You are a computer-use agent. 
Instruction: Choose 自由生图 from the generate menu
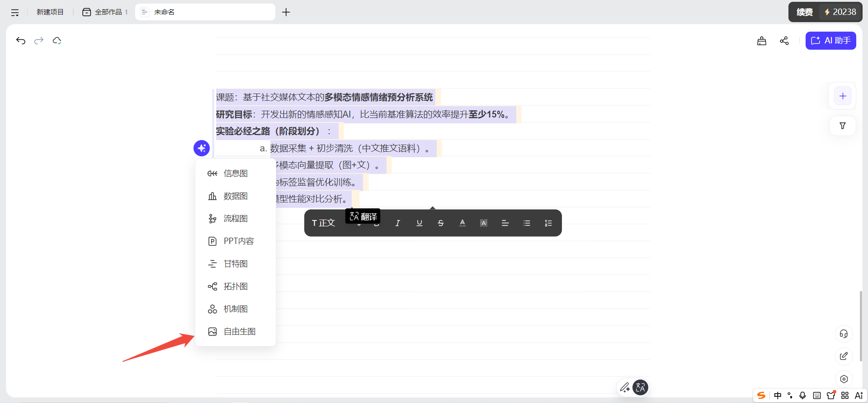coord(236,332)
